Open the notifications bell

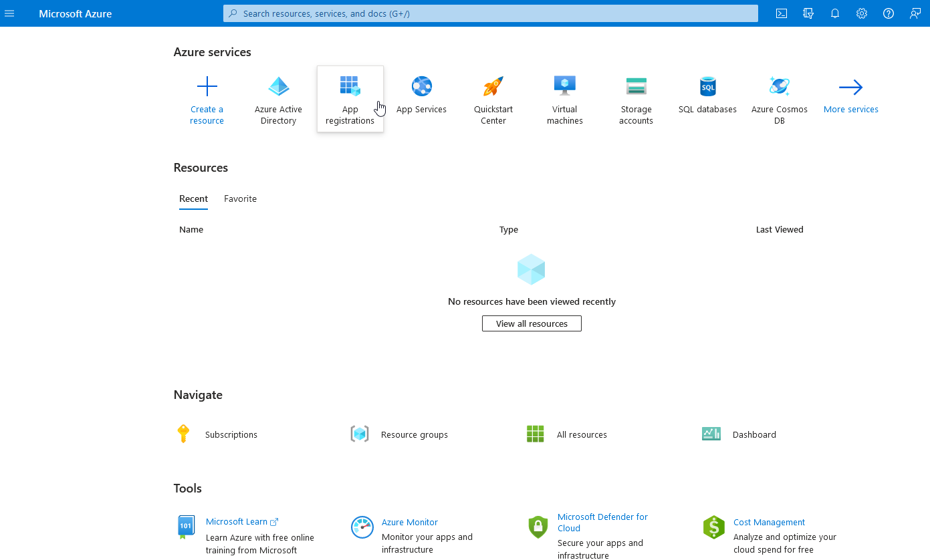(835, 13)
